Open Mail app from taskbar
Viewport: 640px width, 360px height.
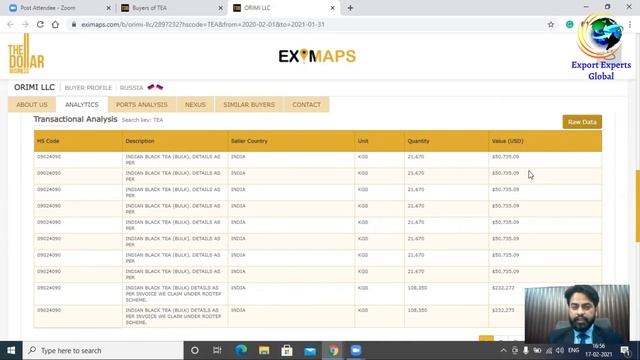(x=310, y=350)
